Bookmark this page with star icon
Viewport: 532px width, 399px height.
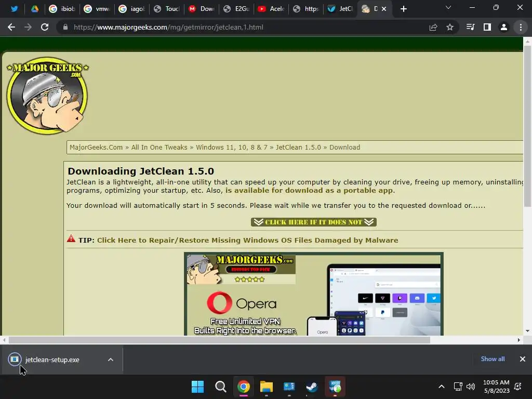click(450, 27)
